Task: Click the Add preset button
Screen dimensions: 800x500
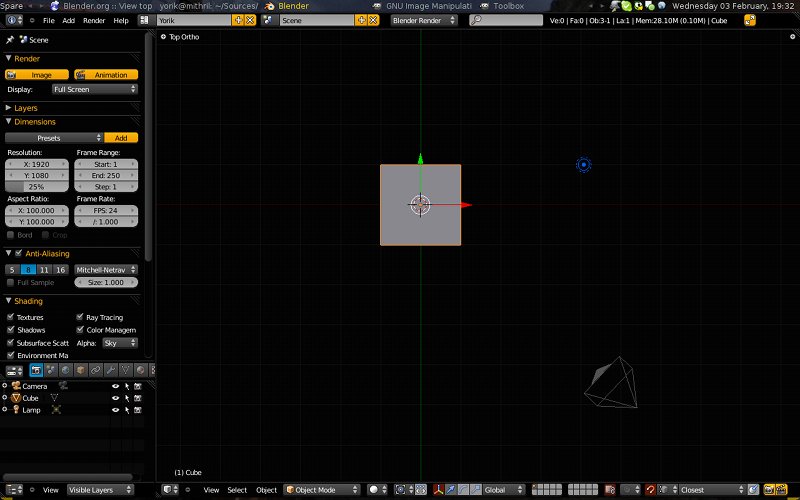Action: (x=121, y=138)
